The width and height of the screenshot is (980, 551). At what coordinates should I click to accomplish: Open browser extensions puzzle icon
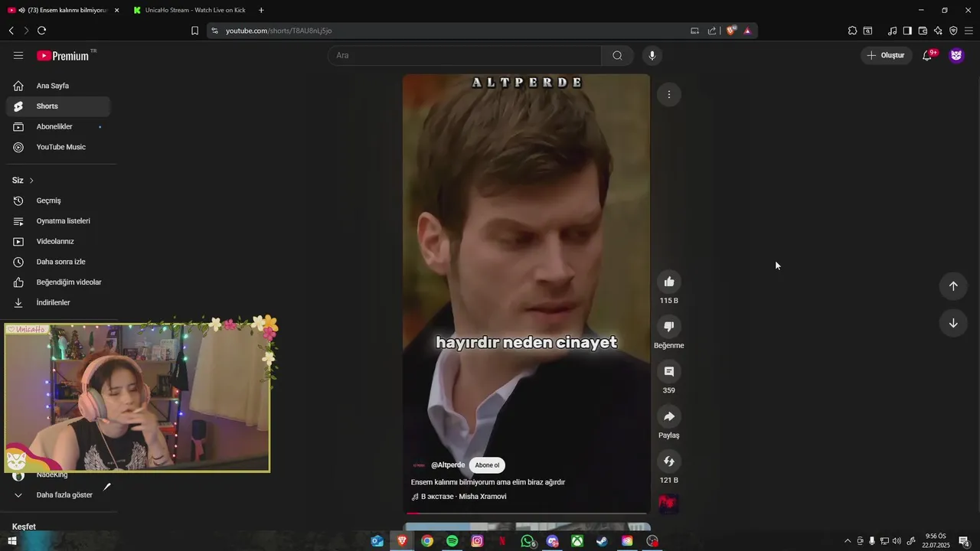[x=852, y=31]
